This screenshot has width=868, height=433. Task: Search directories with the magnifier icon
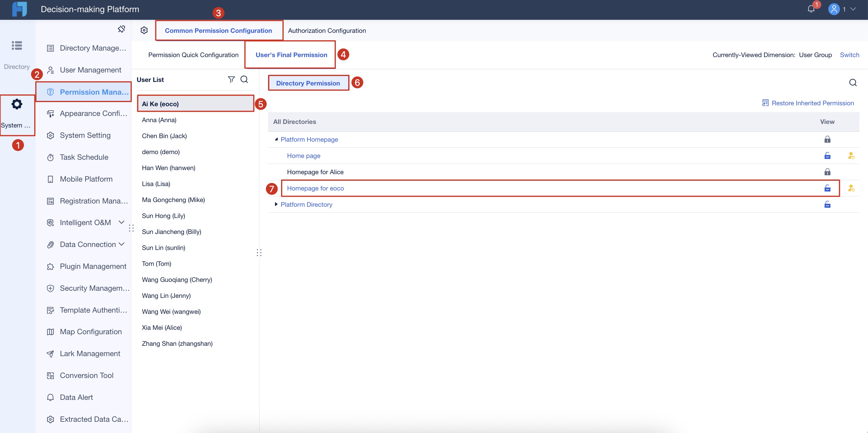pos(853,83)
